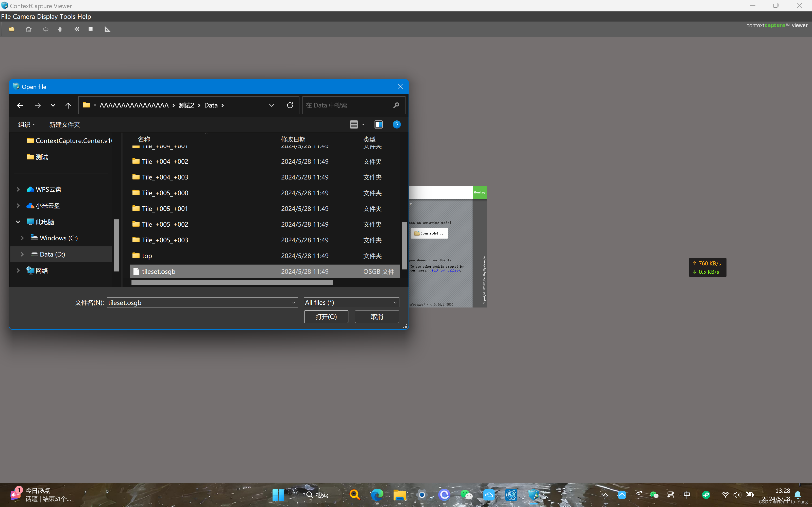Screen dimensions: 812x507
Task: Open the Camera menu
Action: (x=24, y=16)
